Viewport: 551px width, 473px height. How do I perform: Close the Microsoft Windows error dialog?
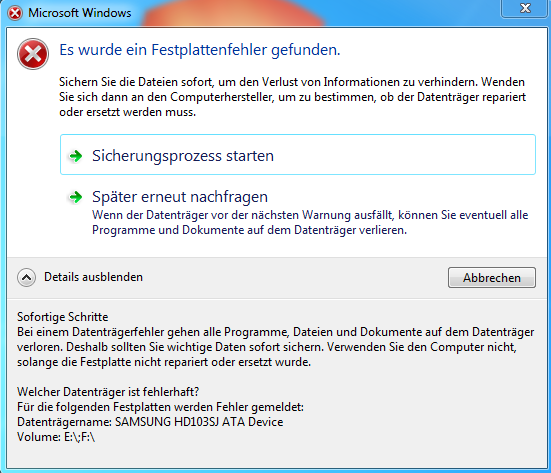(525, 8)
